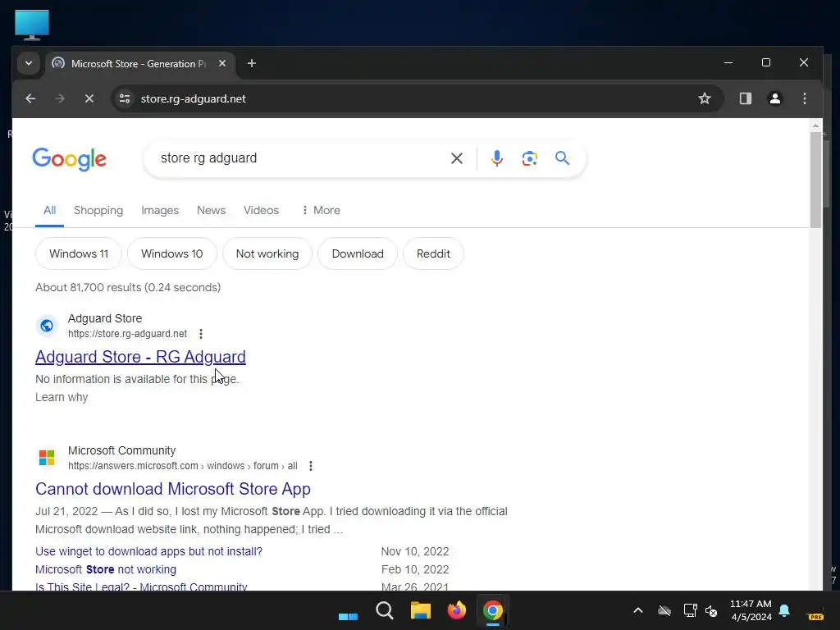Click the Learn why link
Image resolution: width=840 pixels, height=630 pixels.
(62, 397)
